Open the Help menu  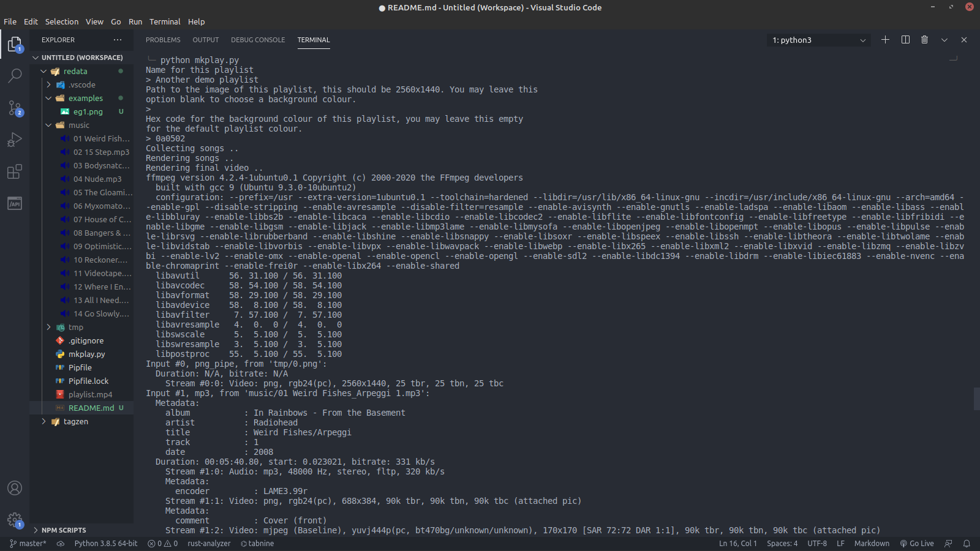pyautogui.click(x=196, y=21)
